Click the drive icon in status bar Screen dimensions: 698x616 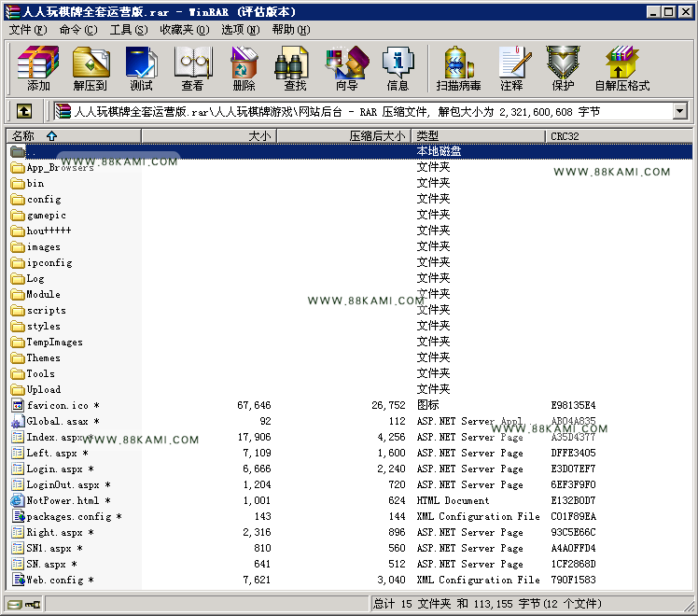[x=14, y=604]
